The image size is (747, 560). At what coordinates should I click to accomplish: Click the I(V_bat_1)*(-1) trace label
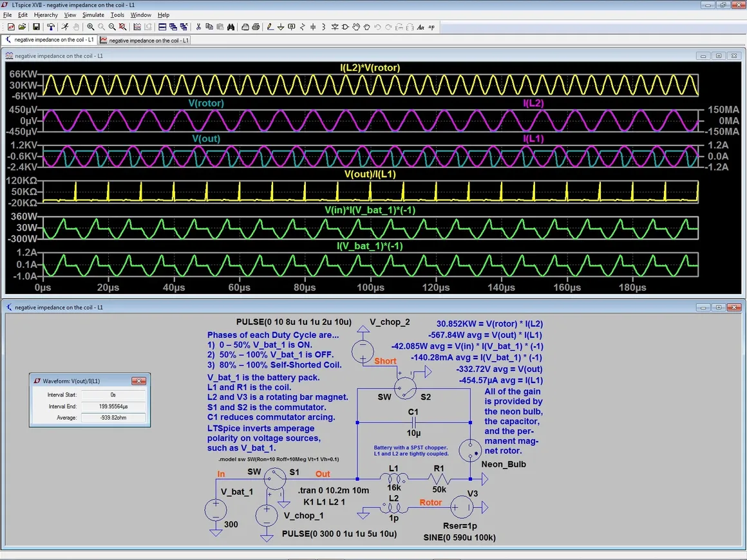pyautogui.click(x=370, y=246)
